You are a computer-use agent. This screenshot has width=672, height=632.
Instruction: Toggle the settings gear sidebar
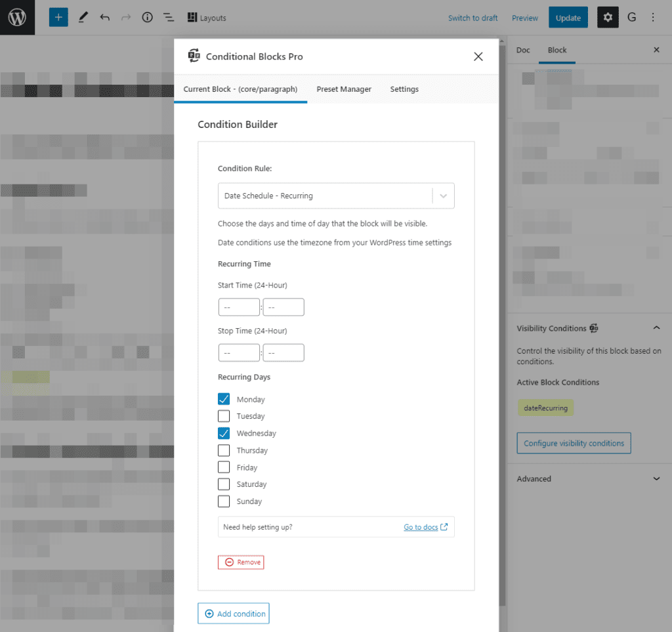click(608, 18)
